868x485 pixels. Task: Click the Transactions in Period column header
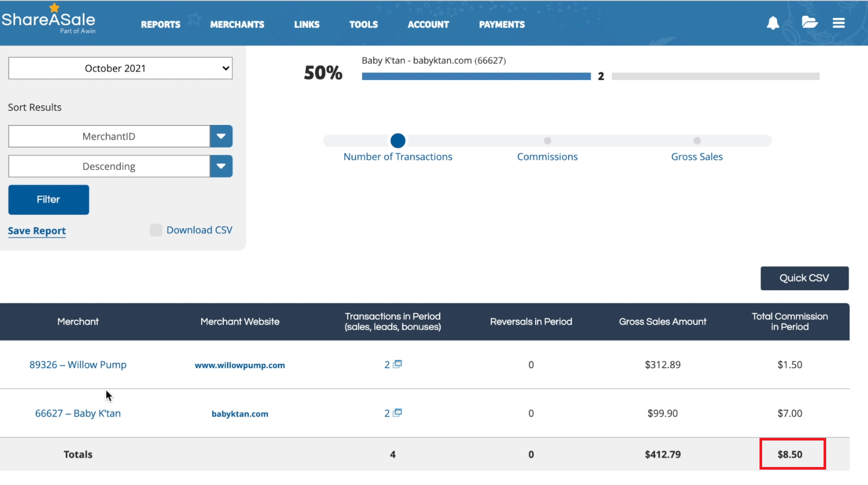393,321
